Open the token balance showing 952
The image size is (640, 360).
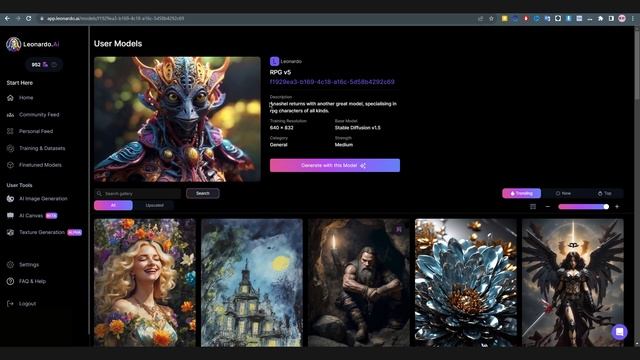click(x=44, y=64)
